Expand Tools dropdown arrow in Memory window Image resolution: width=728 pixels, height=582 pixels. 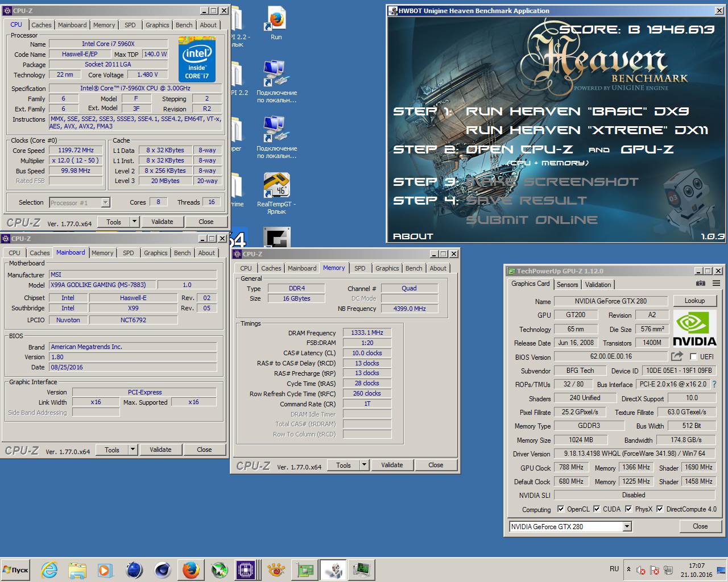[x=364, y=464]
